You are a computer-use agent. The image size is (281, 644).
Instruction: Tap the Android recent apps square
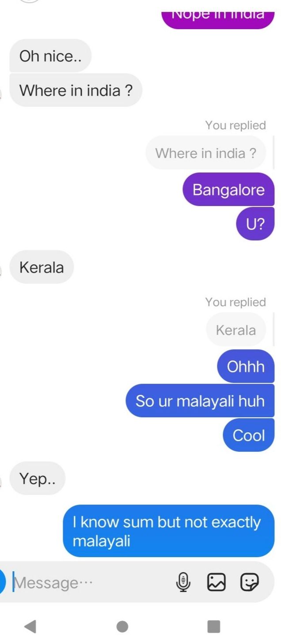(214, 626)
